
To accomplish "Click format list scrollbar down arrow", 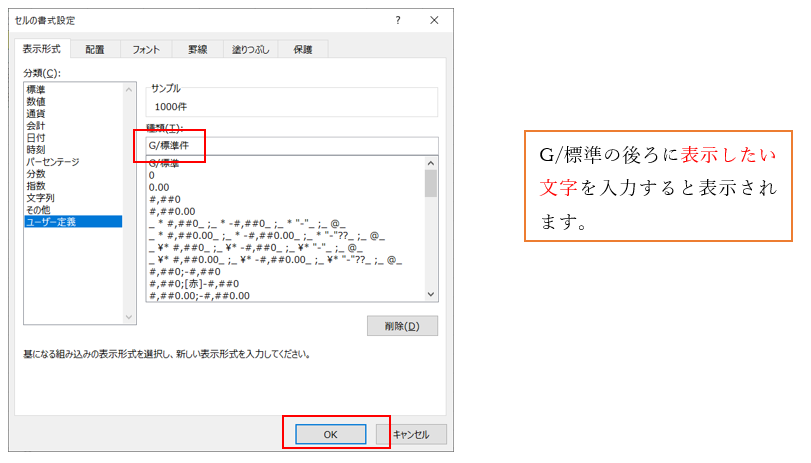I will [431, 294].
